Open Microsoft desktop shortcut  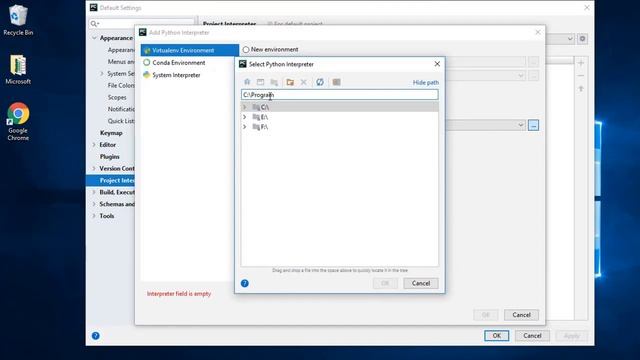point(18,69)
